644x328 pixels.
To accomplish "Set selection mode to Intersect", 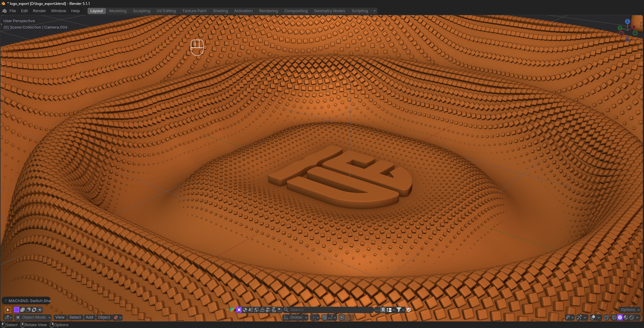I will click(40, 310).
